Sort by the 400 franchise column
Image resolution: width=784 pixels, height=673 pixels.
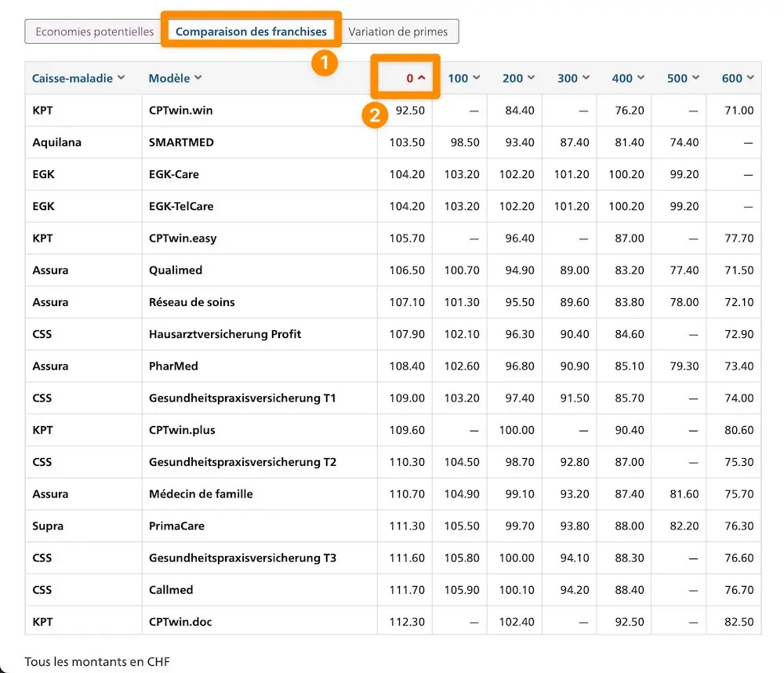pos(628,78)
